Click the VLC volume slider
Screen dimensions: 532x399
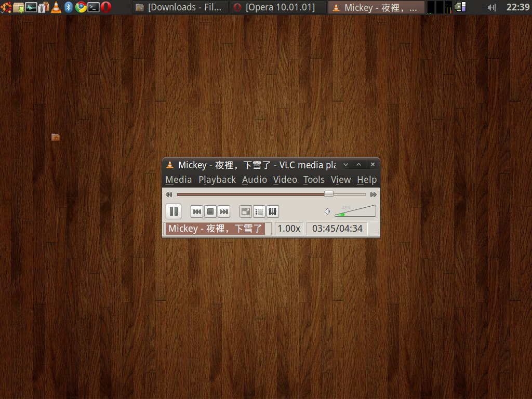(355, 211)
